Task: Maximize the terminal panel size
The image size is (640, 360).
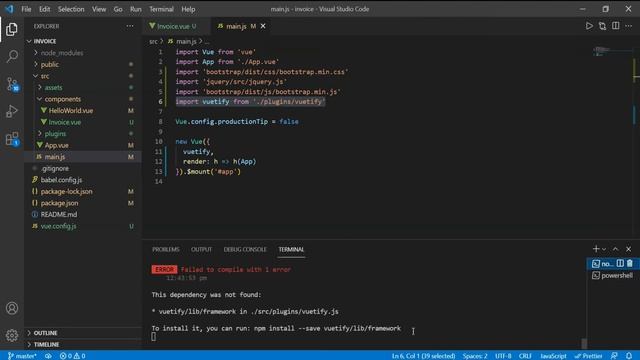Action: 616,249
